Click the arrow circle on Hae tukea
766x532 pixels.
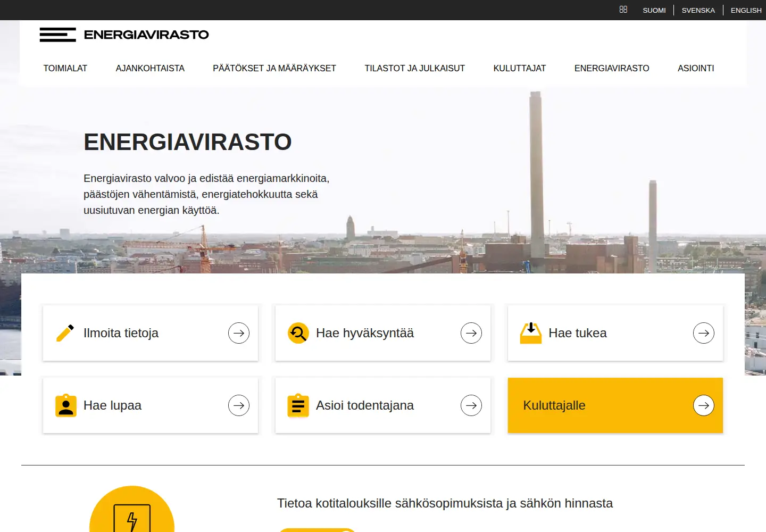(704, 333)
